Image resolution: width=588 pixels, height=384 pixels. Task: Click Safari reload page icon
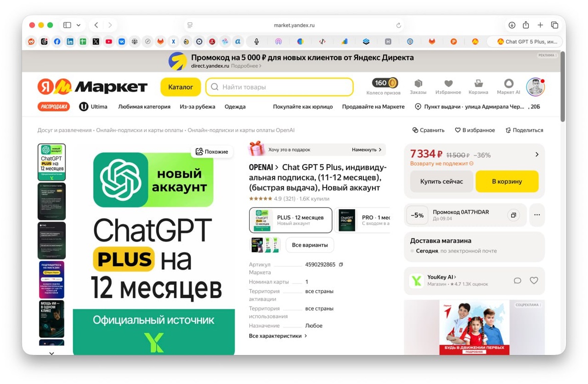pos(398,26)
